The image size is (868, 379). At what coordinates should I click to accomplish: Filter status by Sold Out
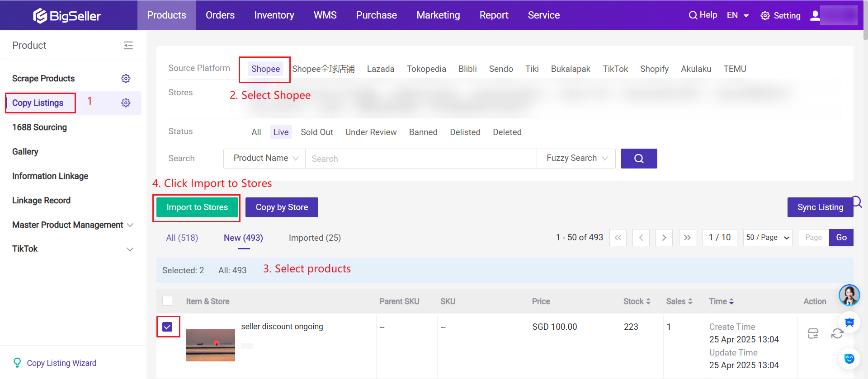tap(317, 132)
